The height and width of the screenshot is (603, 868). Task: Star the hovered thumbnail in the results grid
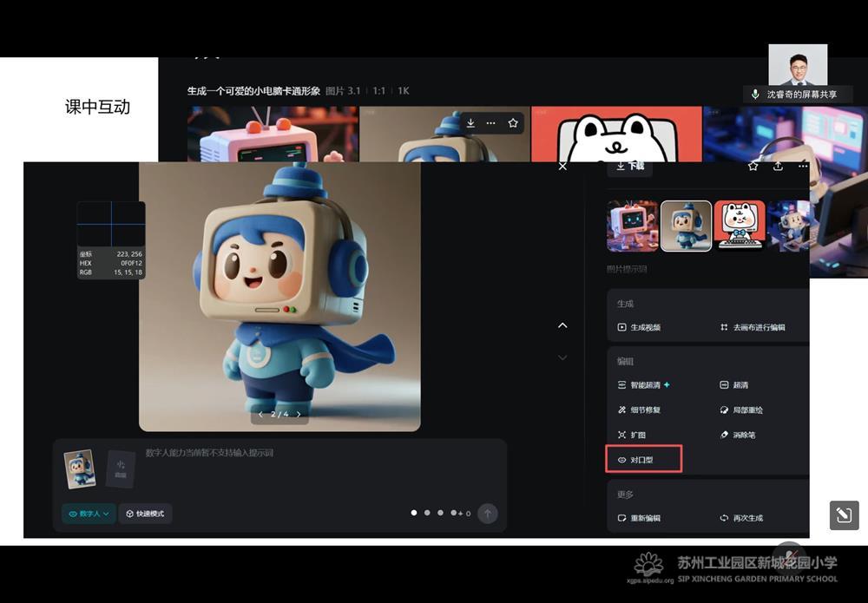(513, 123)
